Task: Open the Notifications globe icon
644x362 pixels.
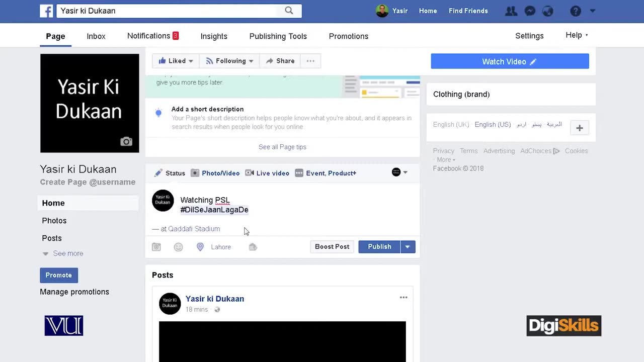Action: [548, 11]
